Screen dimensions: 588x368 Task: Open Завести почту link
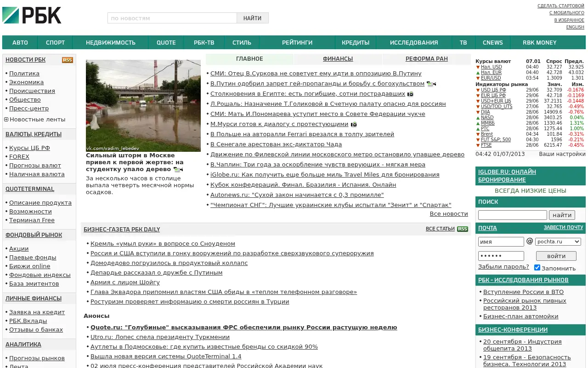tap(563, 228)
